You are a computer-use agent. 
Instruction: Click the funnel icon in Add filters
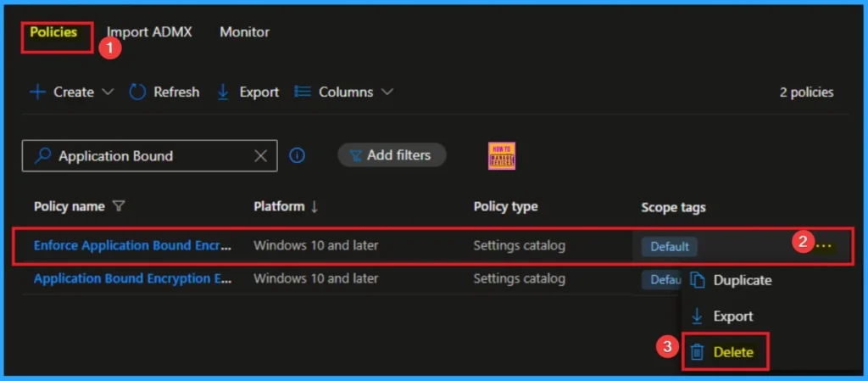click(356, 156)
